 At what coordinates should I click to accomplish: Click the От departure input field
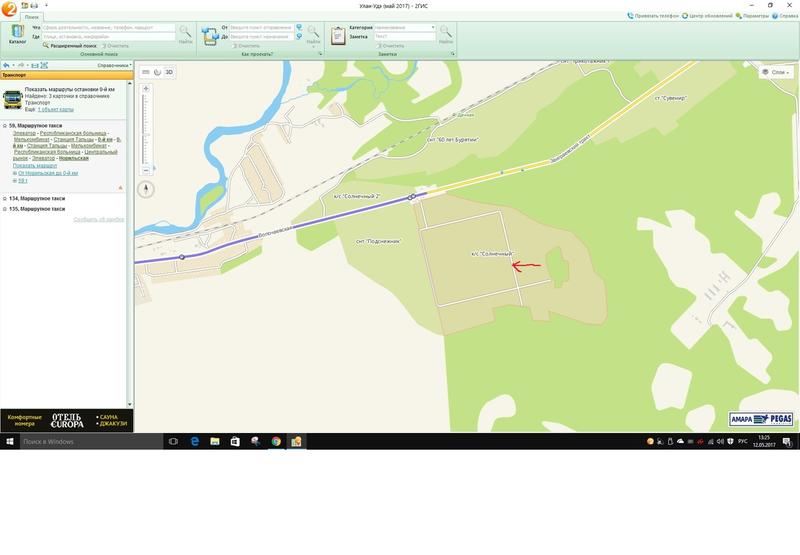tap(261, 28)
